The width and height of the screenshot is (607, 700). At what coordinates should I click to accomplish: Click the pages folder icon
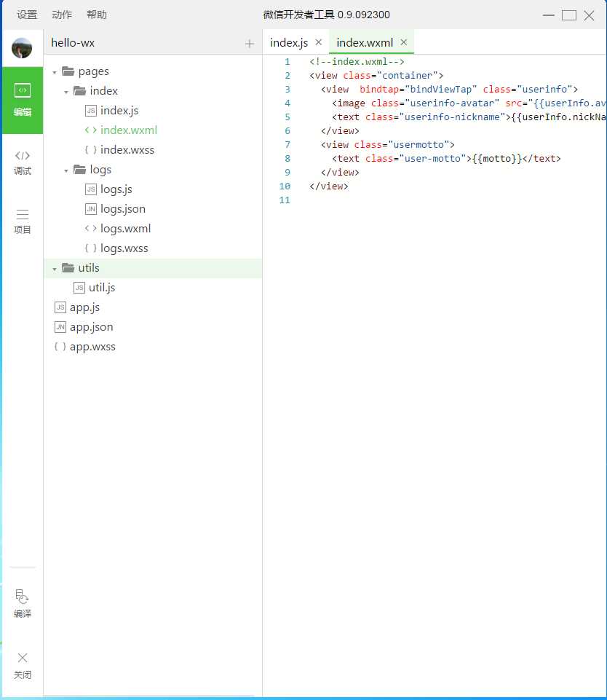[68, 71]
